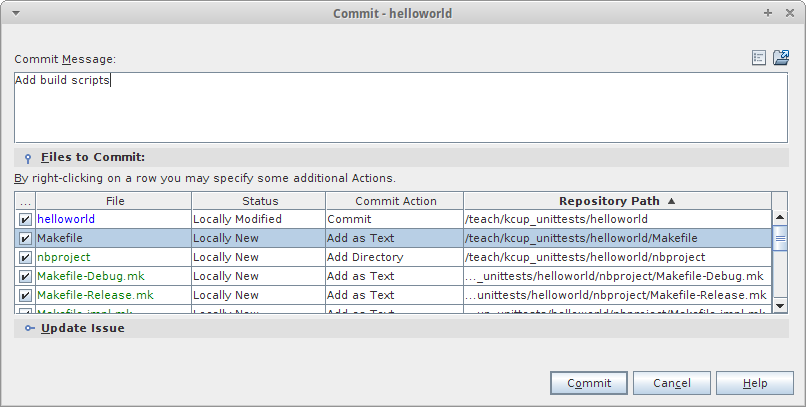Screen dimensions: 806x407
Task: Toggle the Makefile row checkbox
Action: pyautogui.click(x=25, y=238)
